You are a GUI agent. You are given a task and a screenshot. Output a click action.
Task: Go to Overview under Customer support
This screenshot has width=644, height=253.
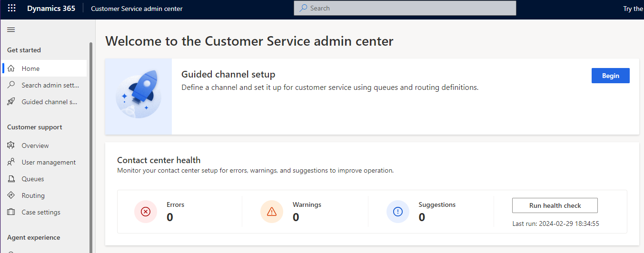tap(45, 146)
